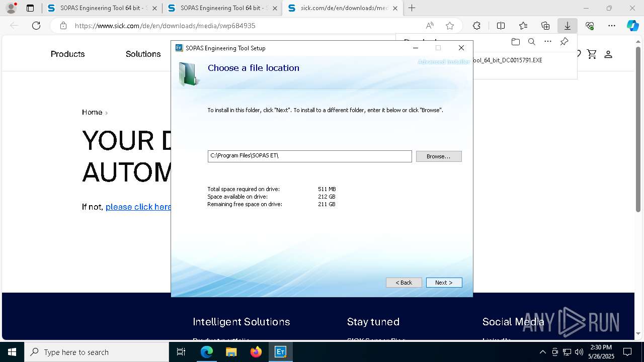Toggle split screen view
This screenshot has height=362, width=644.
[501, 26]
